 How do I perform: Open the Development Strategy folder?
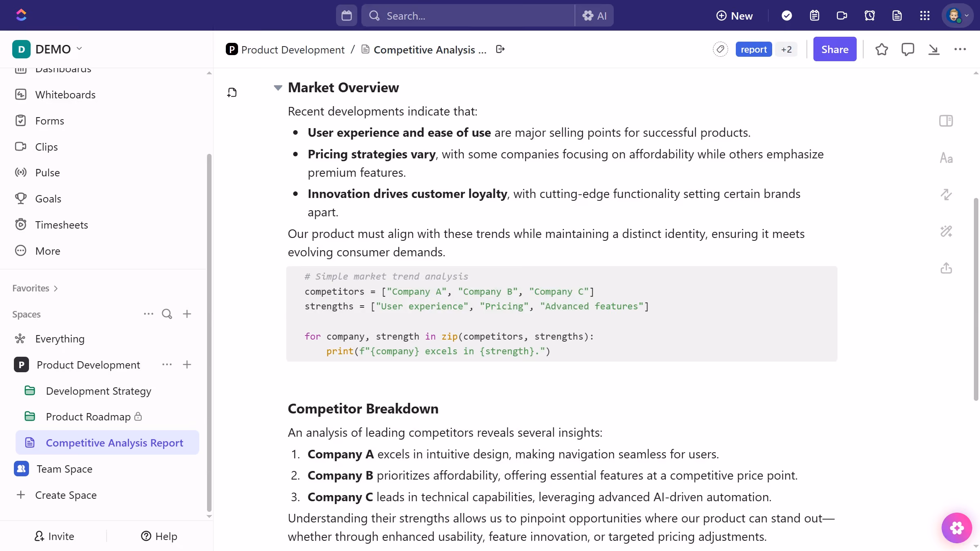pos(98,391)
